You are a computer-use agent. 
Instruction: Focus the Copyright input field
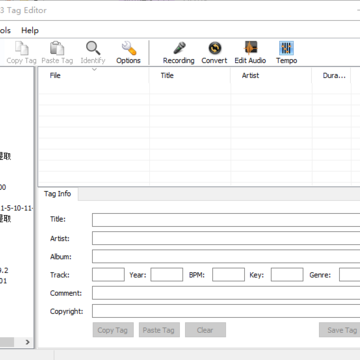(226, 311)
